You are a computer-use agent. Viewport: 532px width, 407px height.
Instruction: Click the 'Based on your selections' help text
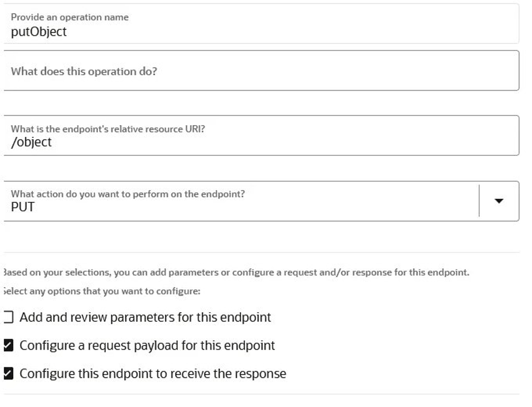point(237,272)
